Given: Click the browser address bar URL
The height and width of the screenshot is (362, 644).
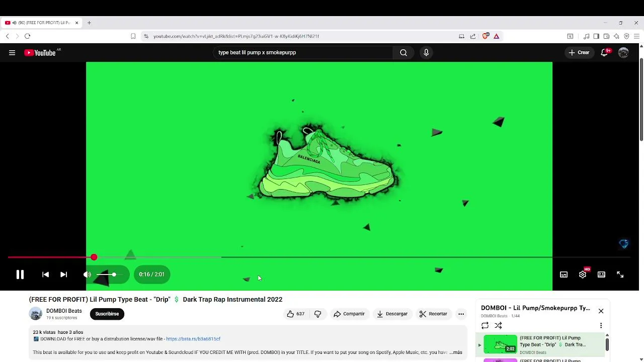Looking at the screenshot, I should (x=236, y=36).
